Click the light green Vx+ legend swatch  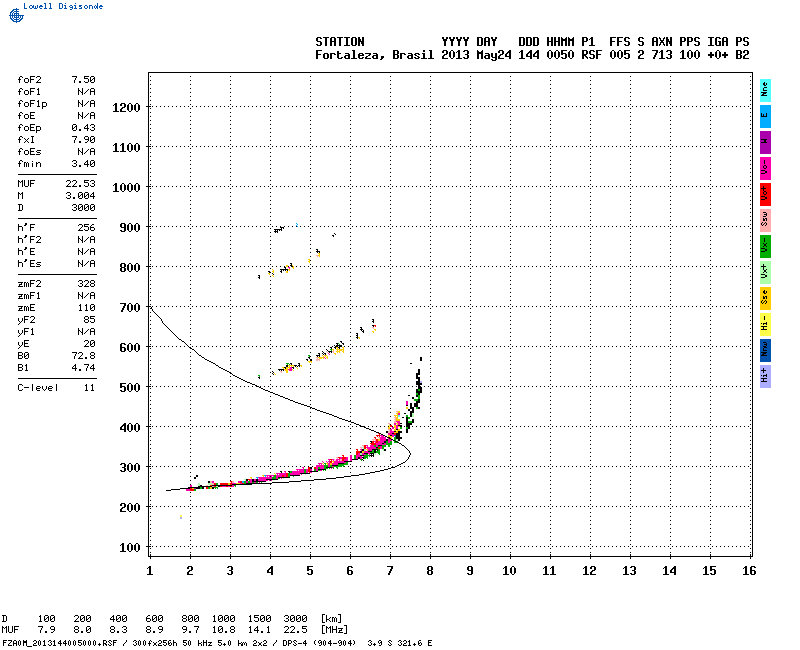[765, 271]
